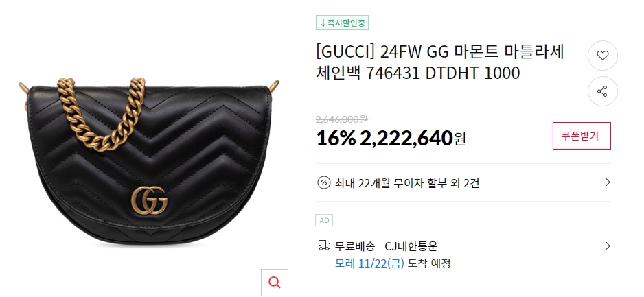Click the 무료배송 shipping text

(355, 246)
